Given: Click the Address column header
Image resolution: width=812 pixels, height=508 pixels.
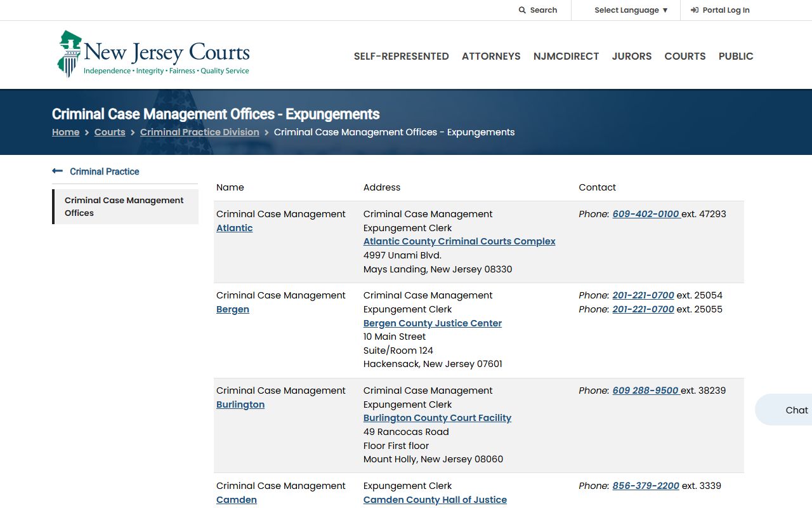Looking at the screenshot, I should 382,187.
